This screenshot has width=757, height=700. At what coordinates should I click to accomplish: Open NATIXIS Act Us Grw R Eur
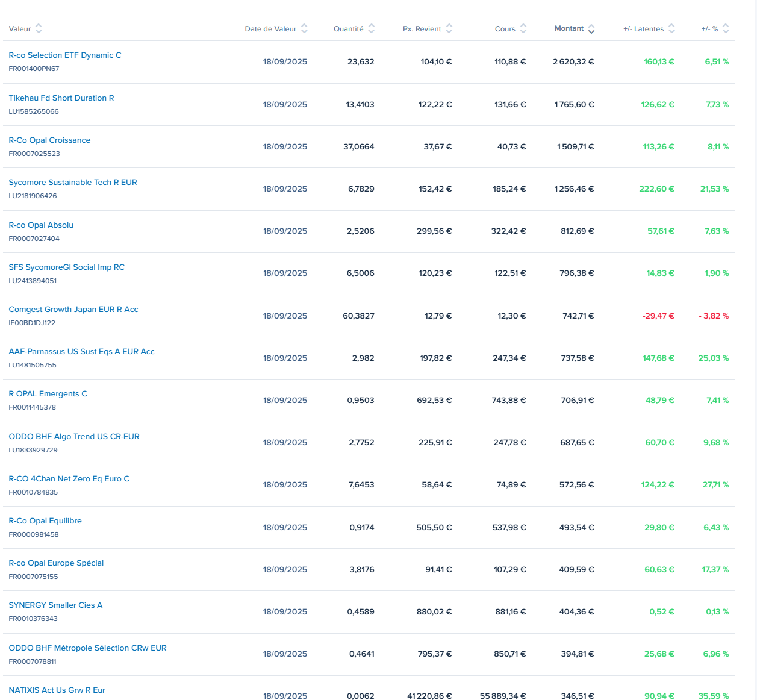[x=57, y=690]
